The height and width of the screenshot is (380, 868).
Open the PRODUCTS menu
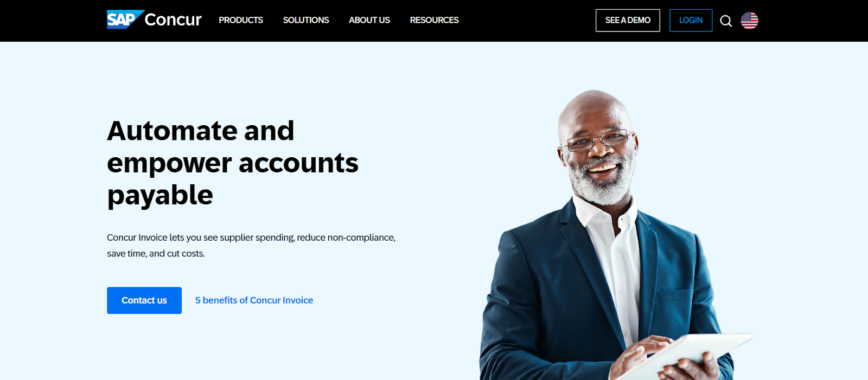(x=241, y=20)
